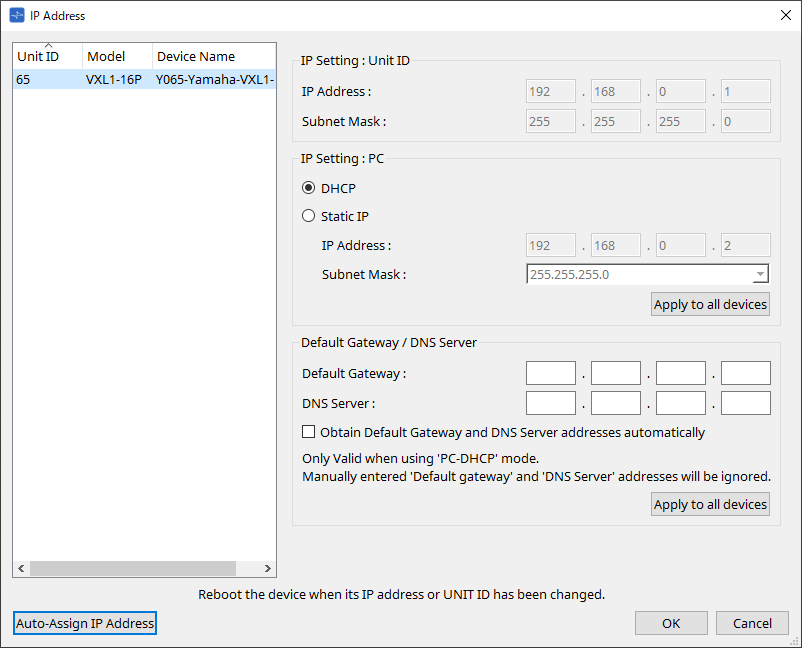Image resolution: width=802 pixels, height=648 pixels.
Task: Enable obtaining Default Gateway and DNS automatically
Action: pyautogui.click(x=309, y=433)
